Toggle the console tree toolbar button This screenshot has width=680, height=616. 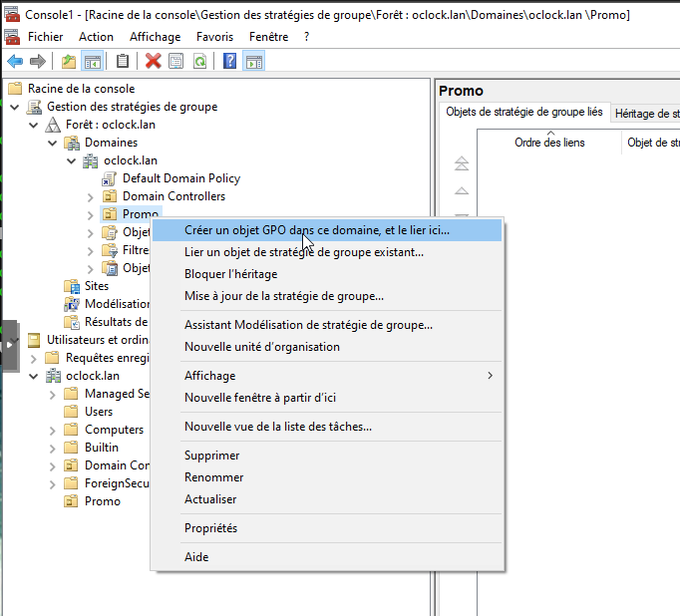pos(92,62)
